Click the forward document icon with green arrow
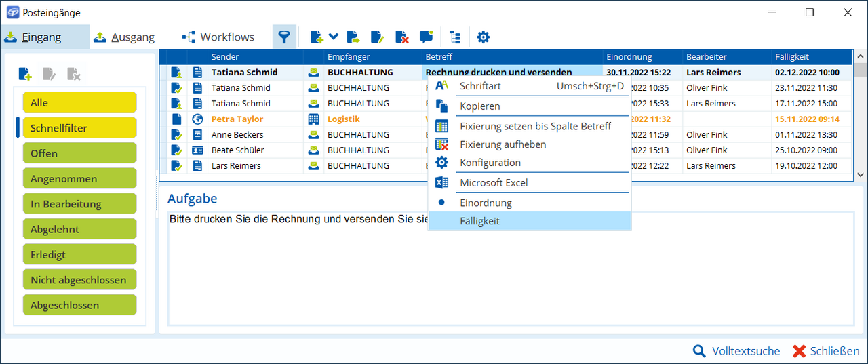Image resolution: width=868 pixels, height=364 pixels. click(353, 37)
